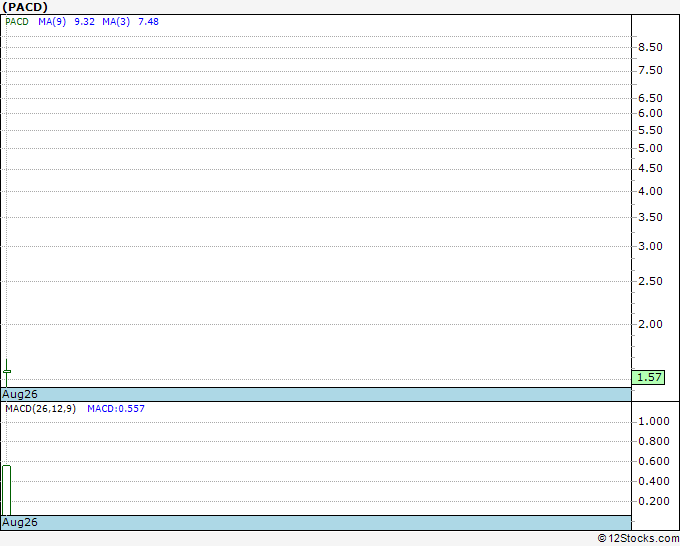Click the PACD price candlestick

7,372
